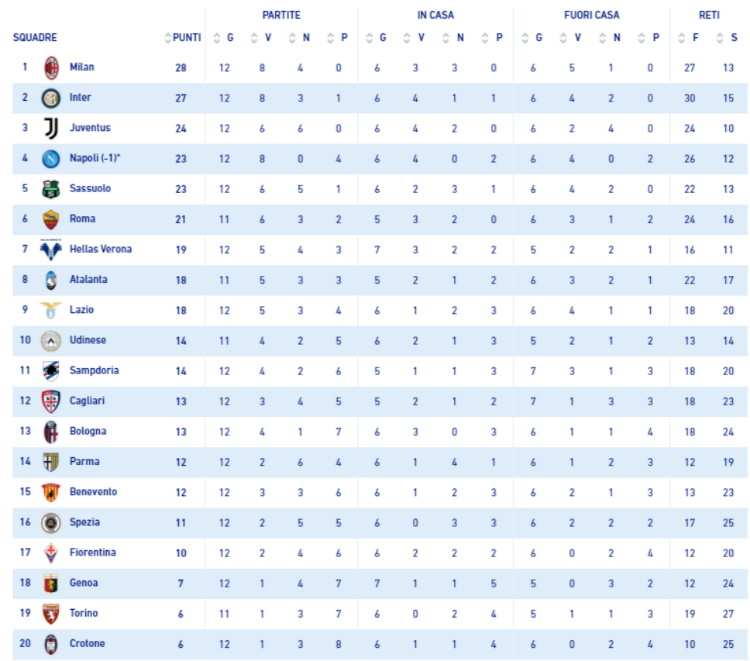The width and height of the screenshot is (750, 661).
Task: Click the Hellas Verona logo
Action: coord(50,250)
